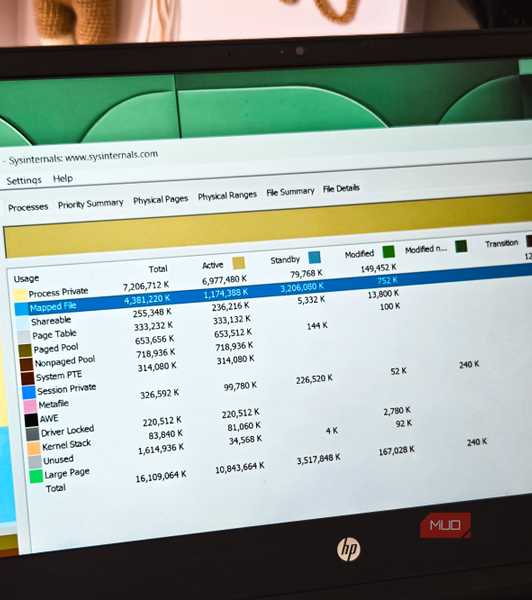Select the AWE row
Viewport: 532px width, 600px height.
(x=49, y=418)
